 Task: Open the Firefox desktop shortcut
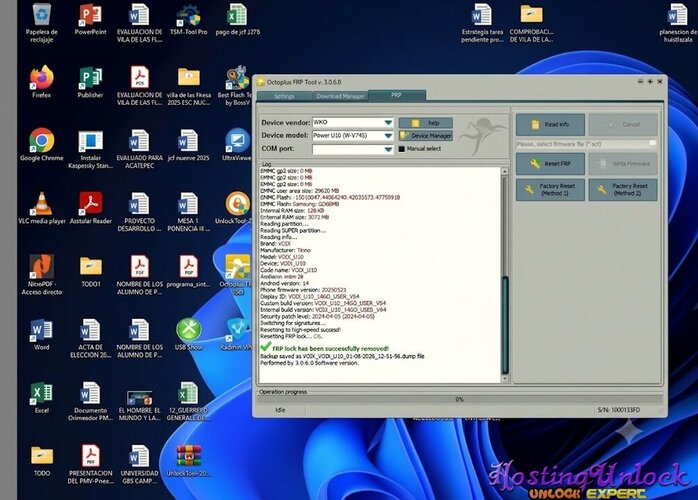[x=41, y=82]
